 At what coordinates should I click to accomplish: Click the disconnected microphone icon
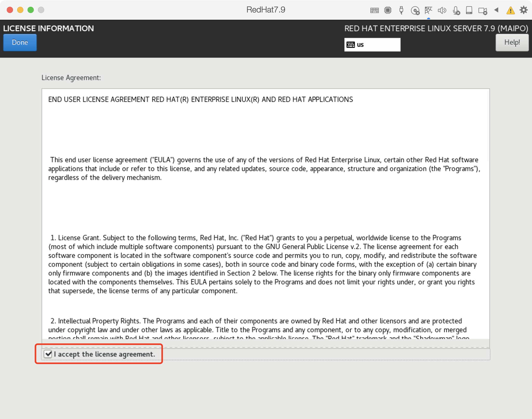tap(456, 11)
